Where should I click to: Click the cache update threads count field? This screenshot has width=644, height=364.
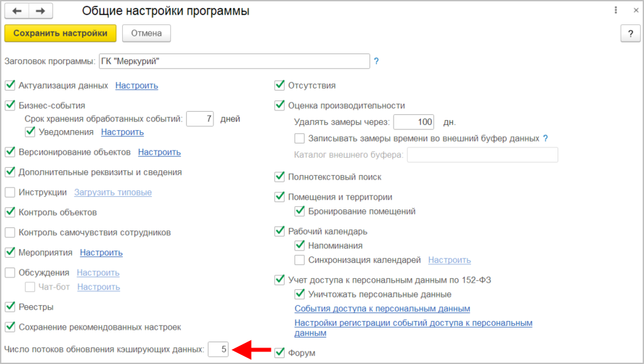(x=218, y=349)
